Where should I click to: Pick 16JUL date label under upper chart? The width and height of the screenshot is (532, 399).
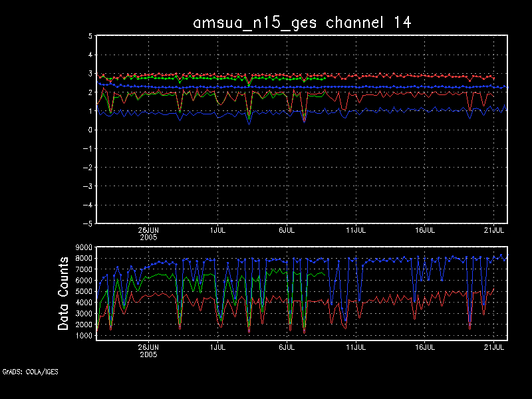pyautogui.click(x=425, y=230)
